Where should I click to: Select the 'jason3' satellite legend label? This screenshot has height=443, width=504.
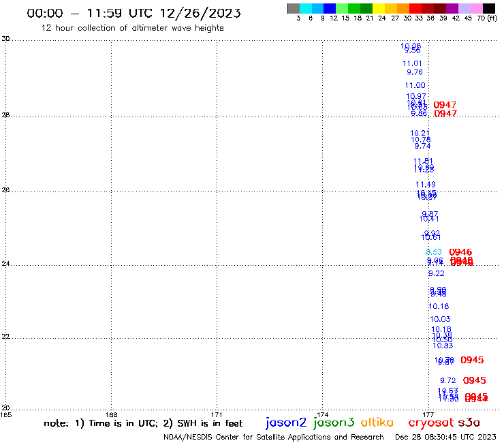coord(334,423)
